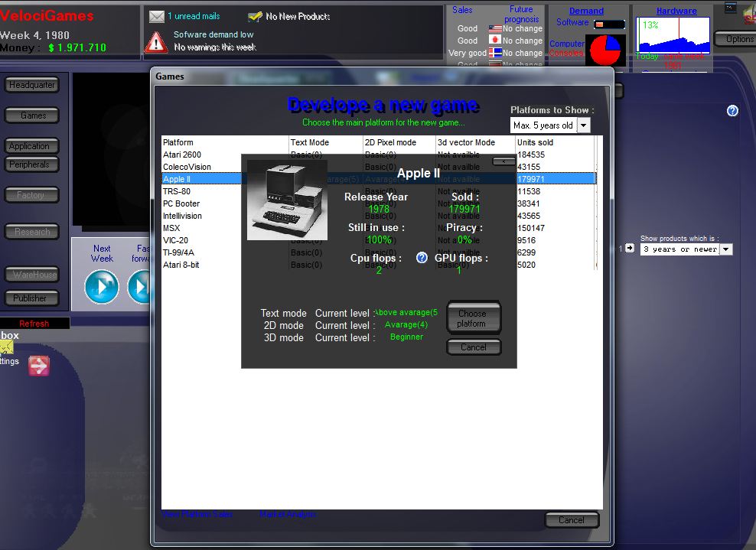The image size is (756, 550).
Task: Click the yellow inbox envelope icon
Action: (6, 347)
